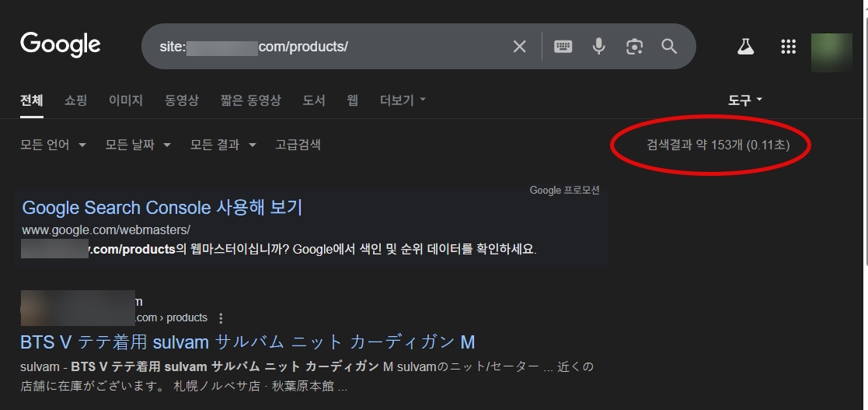Open the BTS V sulvam cardigan result

point(247,342)
